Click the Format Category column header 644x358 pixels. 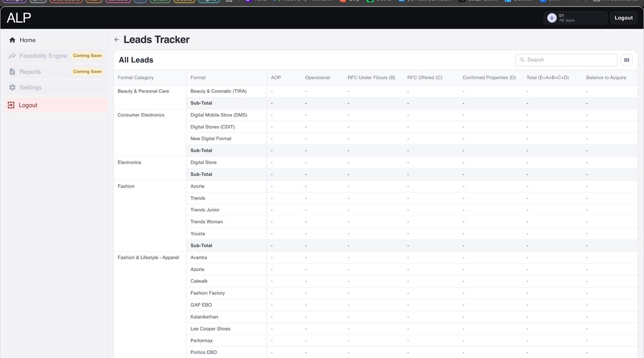(136, 78)
